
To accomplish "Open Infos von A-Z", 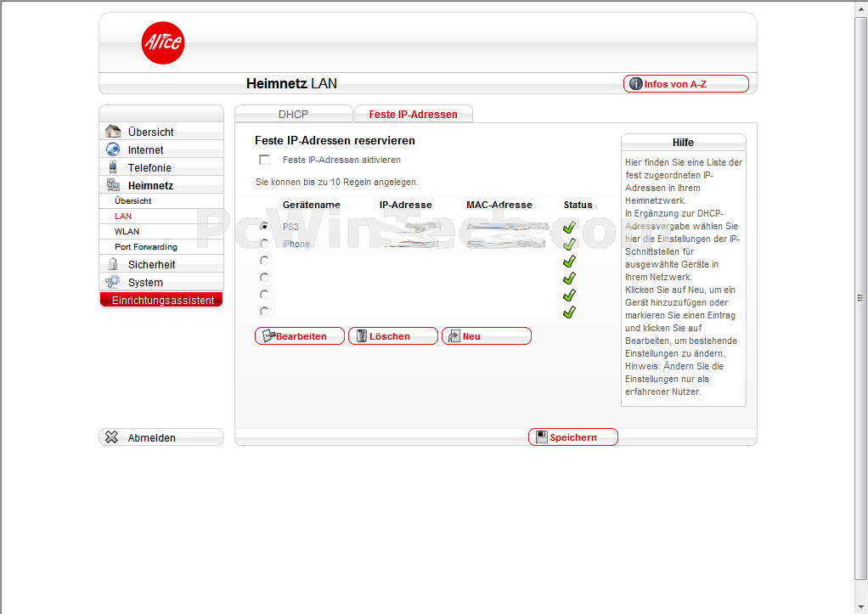I will click(686, 84).
